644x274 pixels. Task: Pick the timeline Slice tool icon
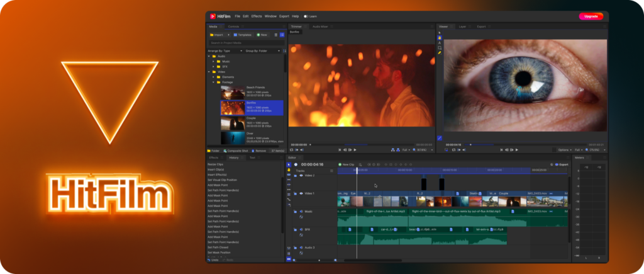pos(289,175)
